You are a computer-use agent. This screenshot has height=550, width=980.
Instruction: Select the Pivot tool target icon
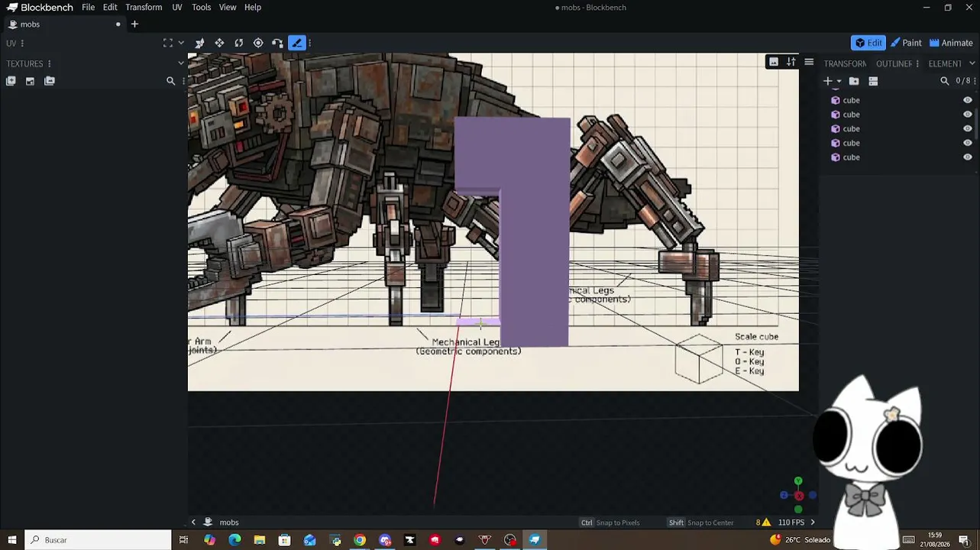coord(258,43)
